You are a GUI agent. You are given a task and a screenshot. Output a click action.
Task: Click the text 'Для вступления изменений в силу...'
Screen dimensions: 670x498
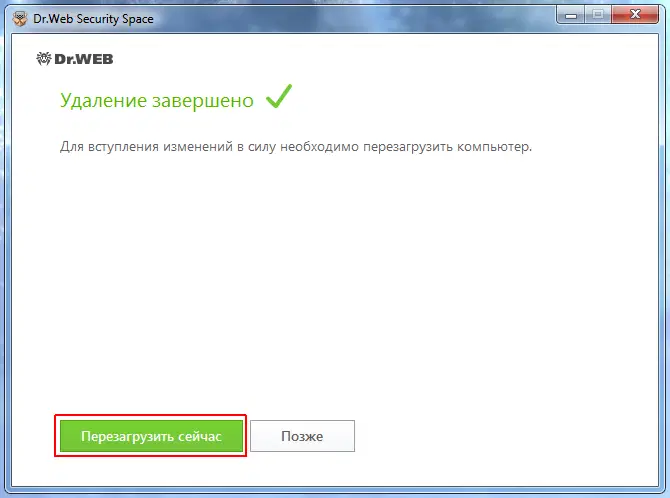tap(296, 147)
